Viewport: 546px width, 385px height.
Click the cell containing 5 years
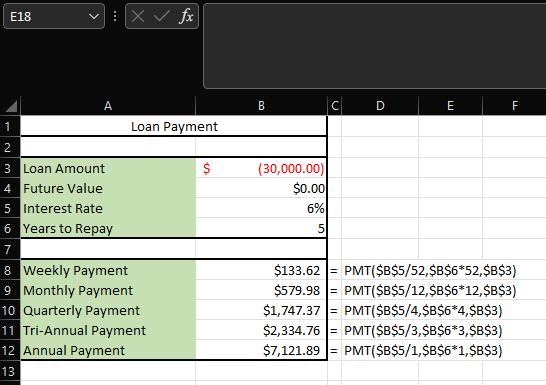[261, 228]
